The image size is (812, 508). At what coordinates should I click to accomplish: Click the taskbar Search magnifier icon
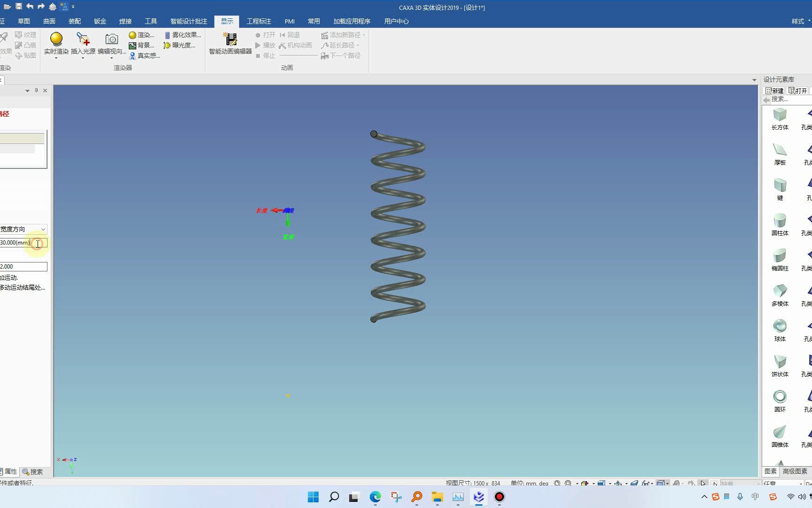pyautogui.click(x=334, y=497)
